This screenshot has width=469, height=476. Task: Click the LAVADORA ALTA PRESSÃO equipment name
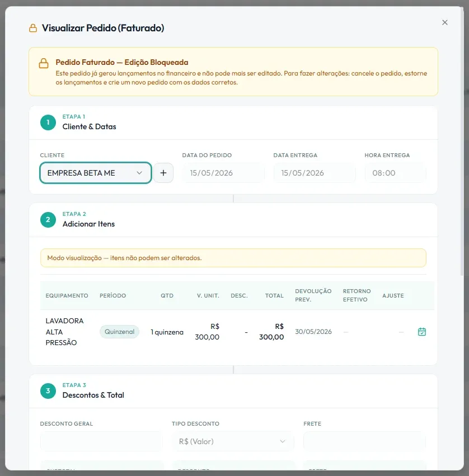[64, 332]
